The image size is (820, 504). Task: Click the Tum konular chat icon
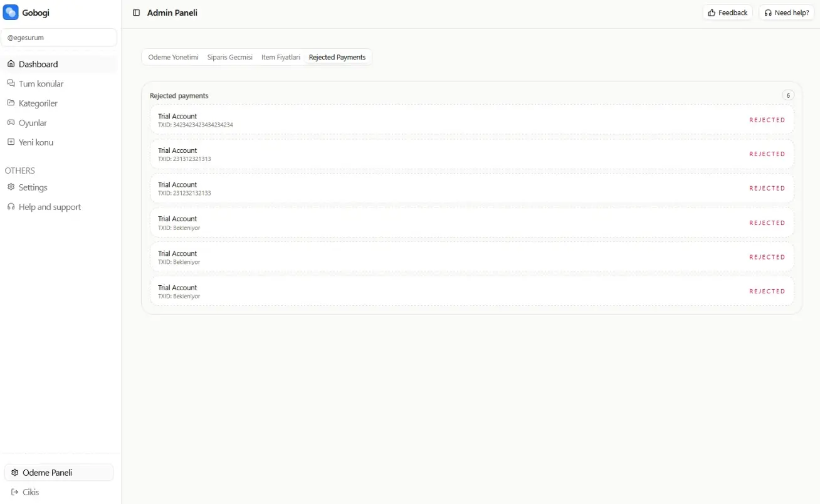tap(11, 83)
